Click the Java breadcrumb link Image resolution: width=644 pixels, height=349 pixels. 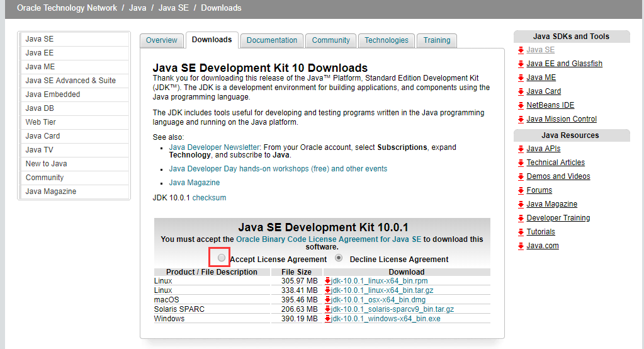[x=138, y=8]
